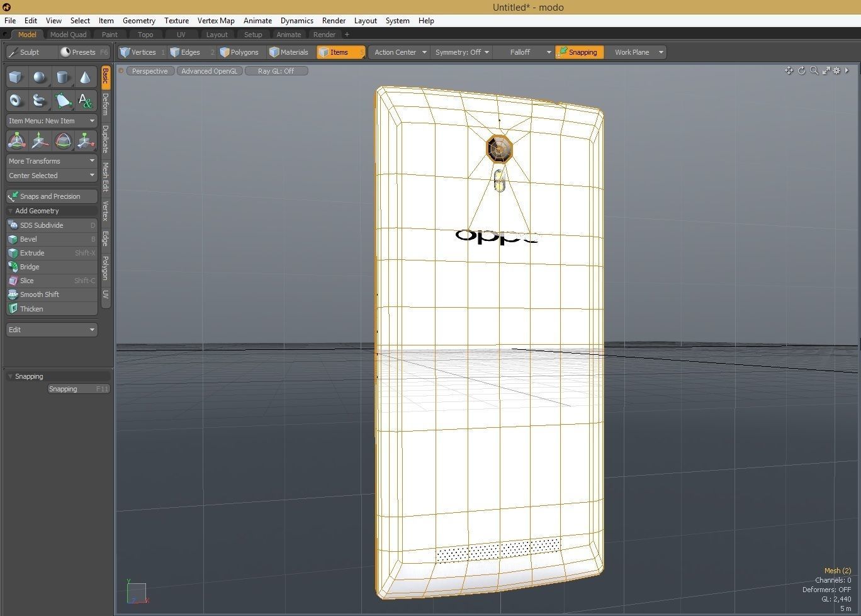The height and width of the screenshot is (616, 861).
Task: Select the Tube/Teapot primitive tool
Action: pos(40,101)
